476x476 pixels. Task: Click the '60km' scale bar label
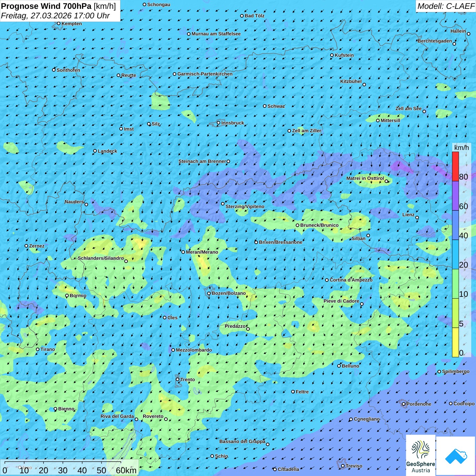tap(126, 470)
